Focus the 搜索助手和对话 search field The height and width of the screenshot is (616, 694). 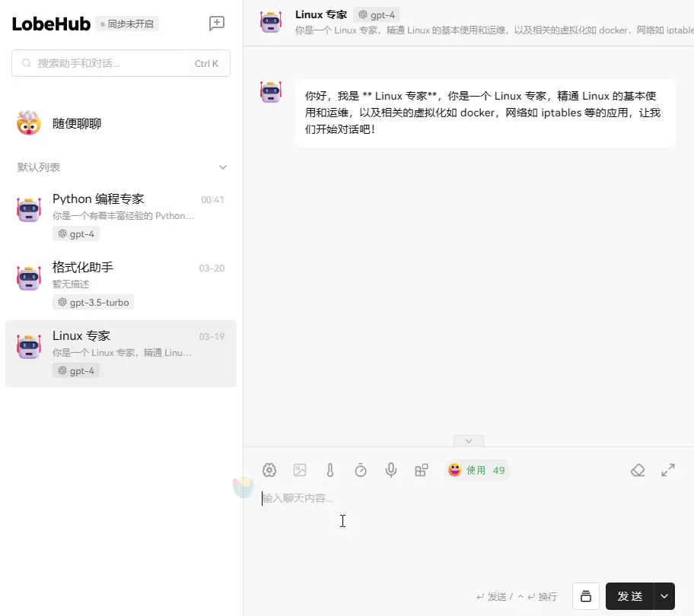110,63
